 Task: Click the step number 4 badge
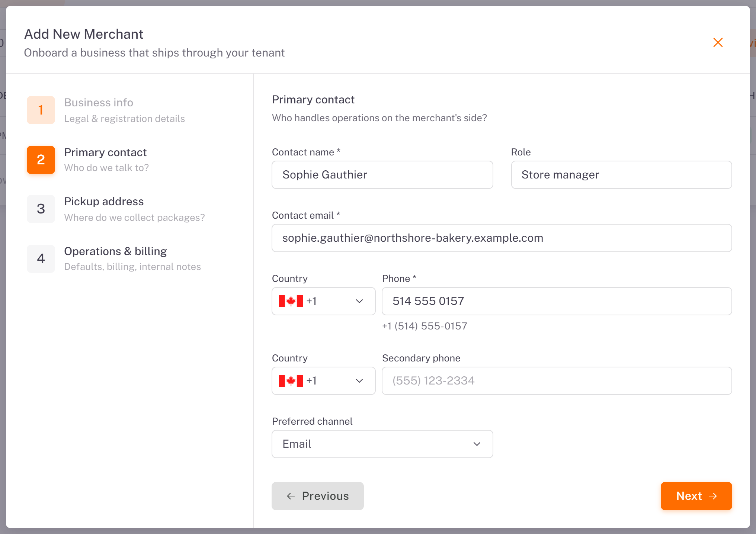[41, 259]
